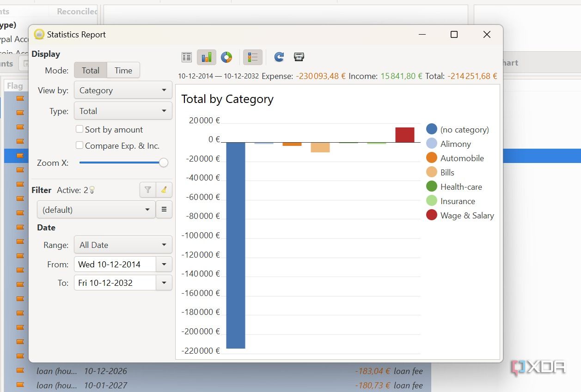Clear the active filter with the broom icon

pyautogui.click(x=164, y=190)
